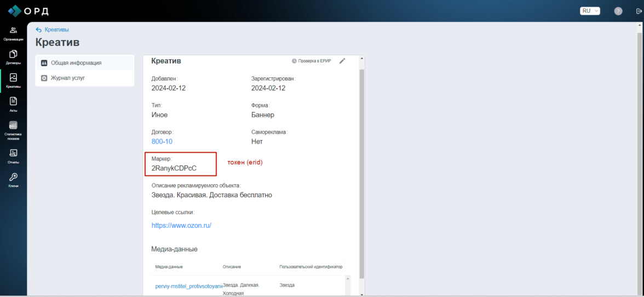
Task: Click the media table scroll up arrow
Action: coord(348,278)
